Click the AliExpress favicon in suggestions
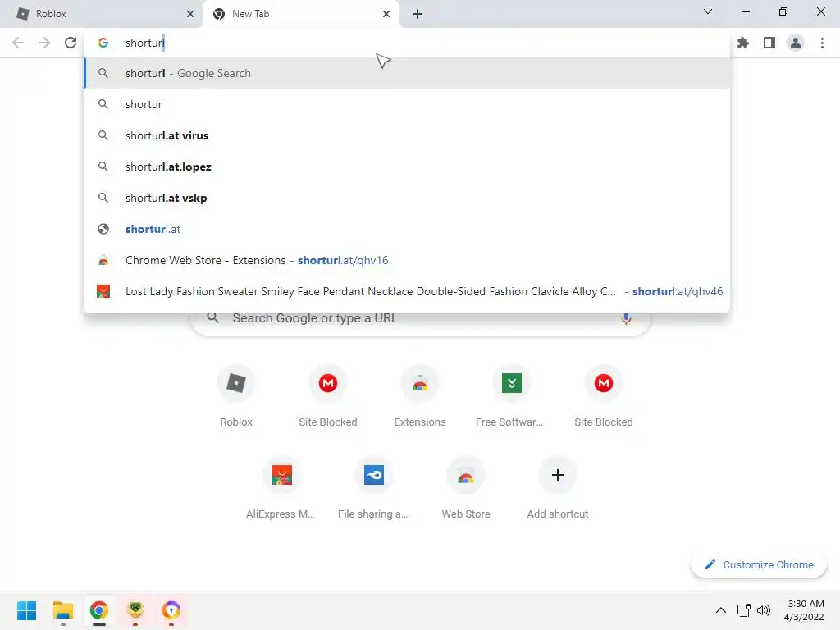Viewport: 840px width, 630px height. click(103, 291)
